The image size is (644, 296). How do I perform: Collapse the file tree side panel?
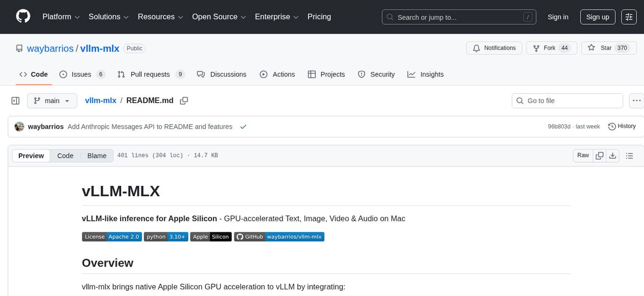click(x=15, y=100)
